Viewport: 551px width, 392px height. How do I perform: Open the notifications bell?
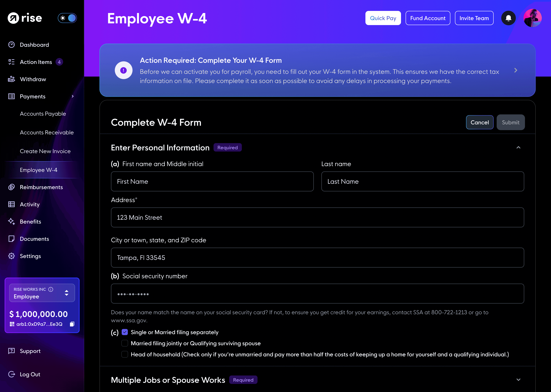pos(508,18)
